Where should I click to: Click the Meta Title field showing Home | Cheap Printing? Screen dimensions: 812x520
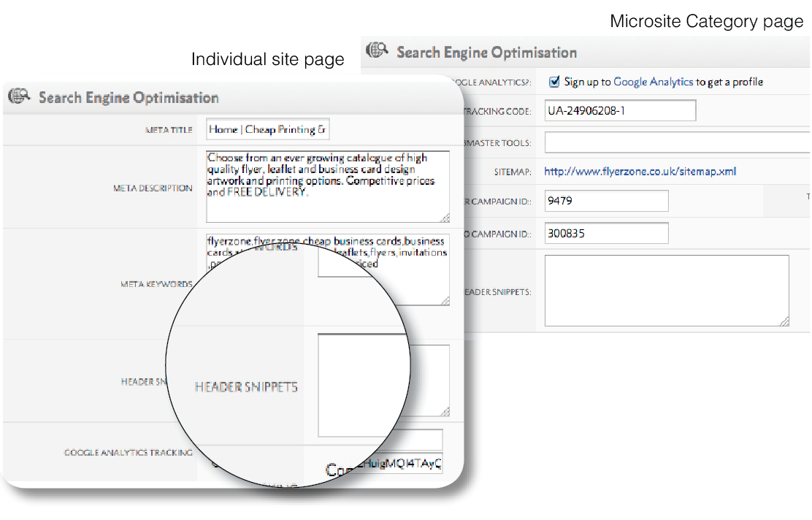[x=268, y=130]
